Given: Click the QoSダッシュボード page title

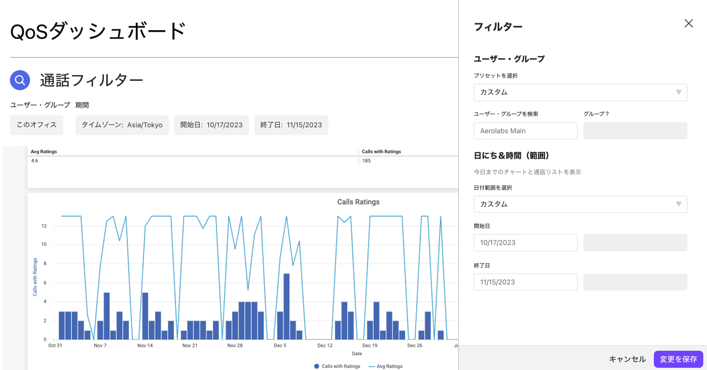Looking at the screenshot, I should [98, 32].
